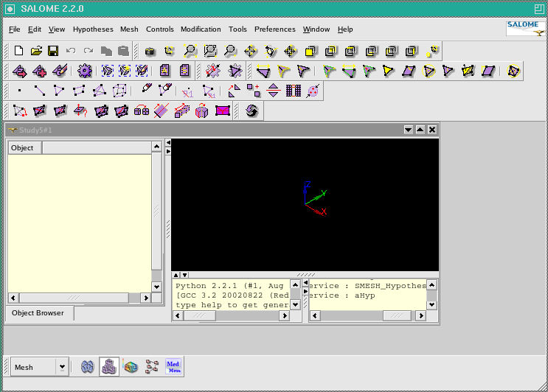Open the Mesh component dropdown

coord(62,367)
